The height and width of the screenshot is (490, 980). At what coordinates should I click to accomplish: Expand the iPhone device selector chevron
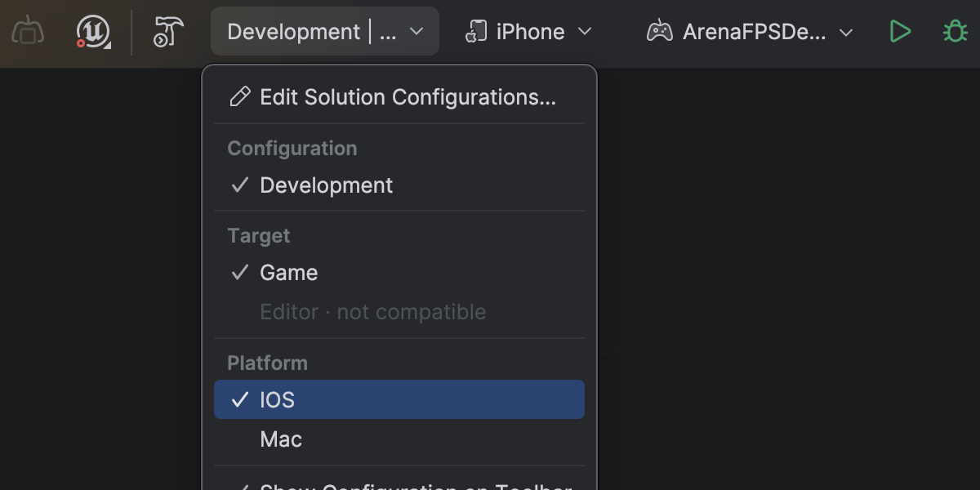(x=585, y=32)
